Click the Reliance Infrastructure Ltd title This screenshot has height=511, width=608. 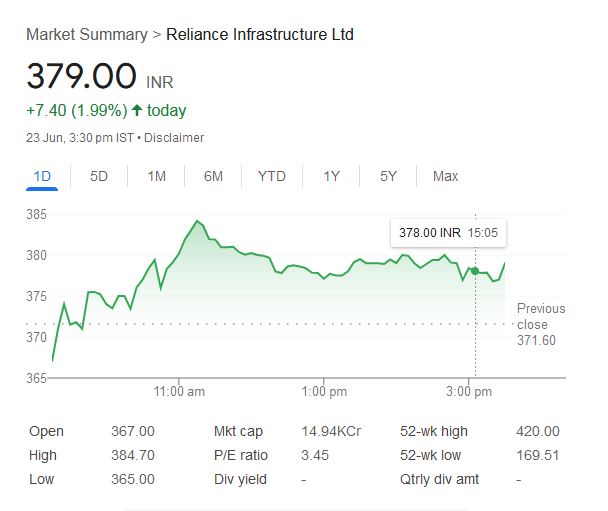pyautogui.click(x=259, y=35)
